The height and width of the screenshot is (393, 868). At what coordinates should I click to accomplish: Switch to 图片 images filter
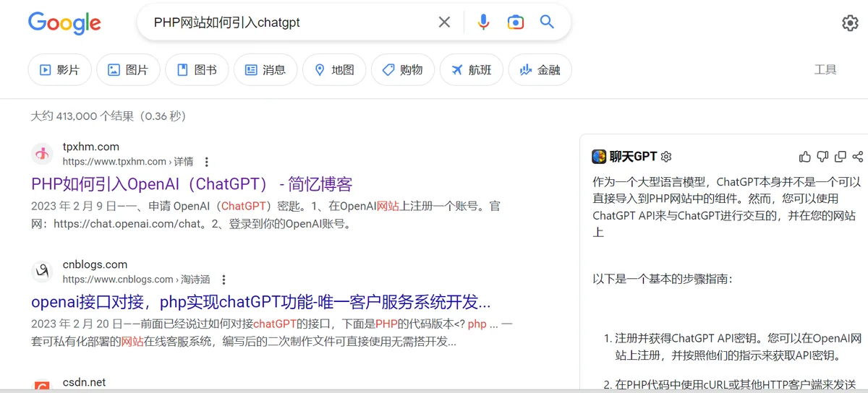[128, 70]
